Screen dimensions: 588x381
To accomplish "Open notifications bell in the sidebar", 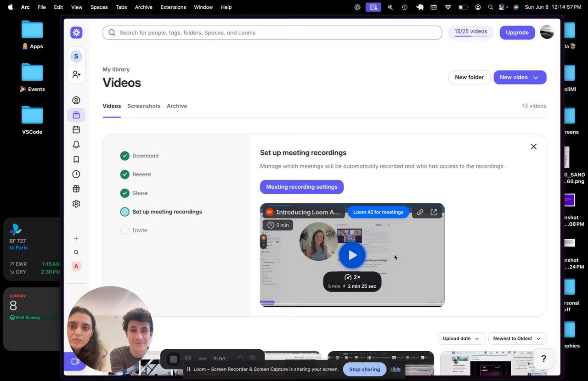I will [76, 145].
